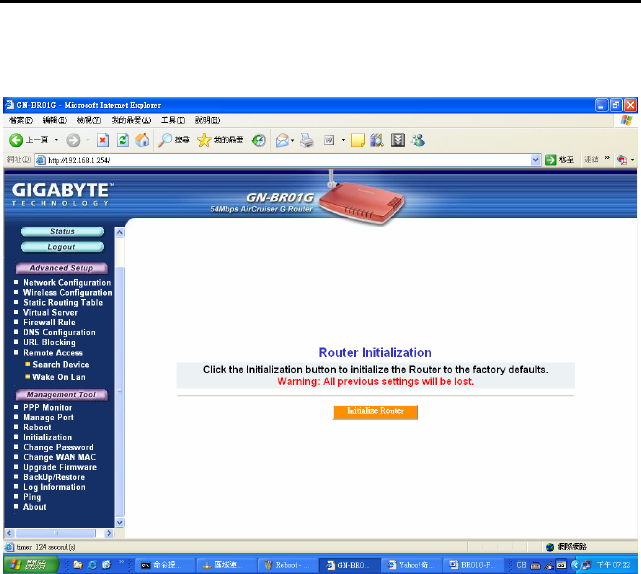Click sidebar scrollbar up arrow
The width and height of the screenshot is (641, 574).
[120, 232]
